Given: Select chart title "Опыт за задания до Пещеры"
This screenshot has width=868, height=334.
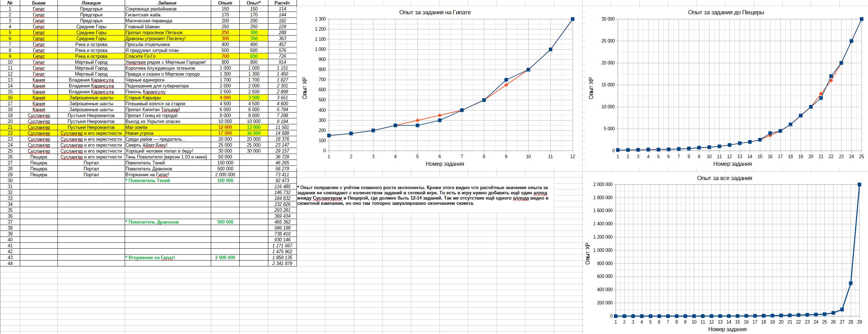Looking at the screenshot, I should (726, 12).
